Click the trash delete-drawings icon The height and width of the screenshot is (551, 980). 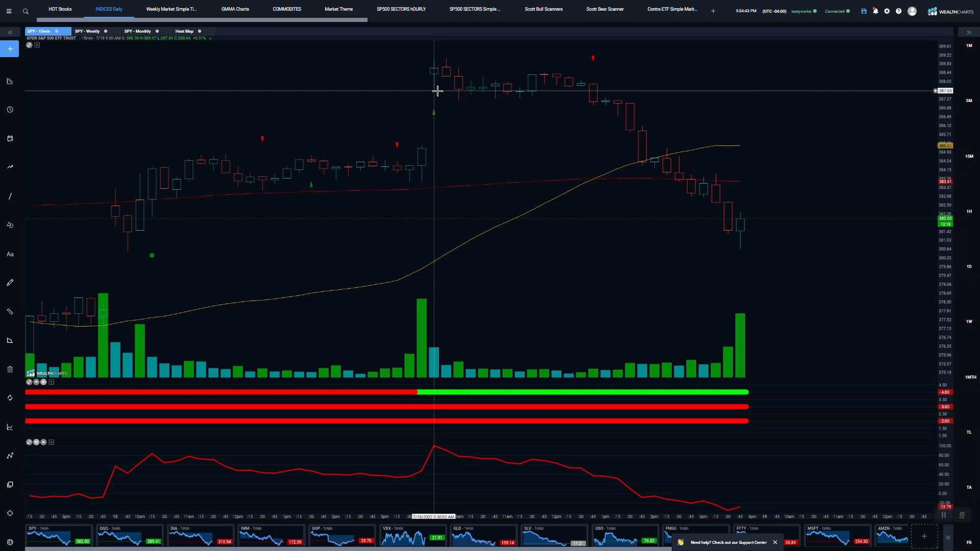[x=10, y=369]
